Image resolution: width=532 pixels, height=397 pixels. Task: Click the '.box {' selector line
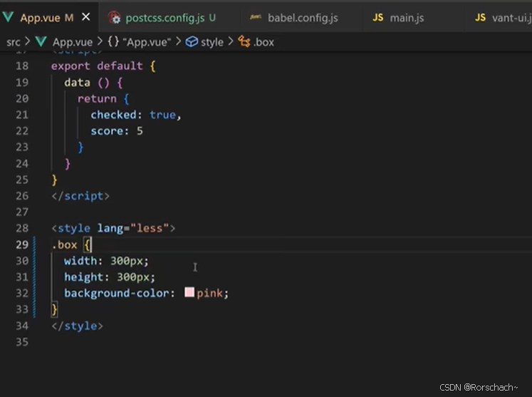(71, 245)
